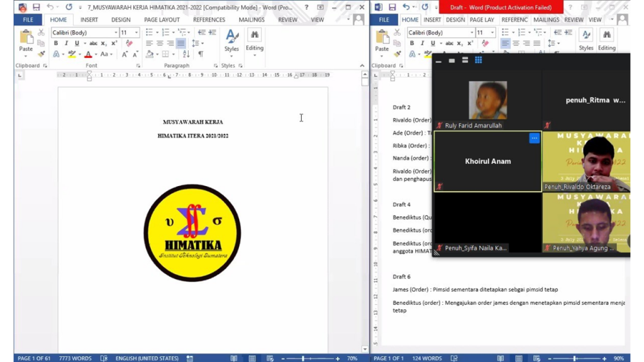Open the INSERT tab in the left window
The image size is (644, 362).
tap(89, 19)
